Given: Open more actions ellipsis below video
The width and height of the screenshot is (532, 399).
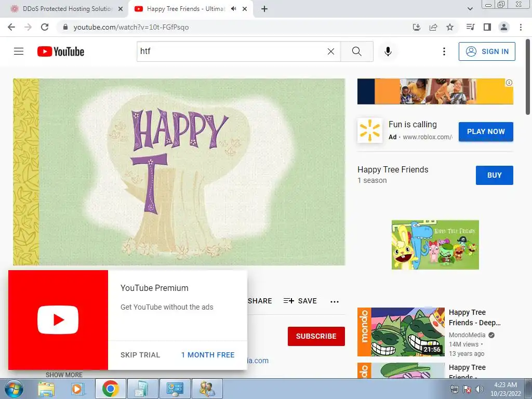Looking at the screenshot, I should [335, 301].
